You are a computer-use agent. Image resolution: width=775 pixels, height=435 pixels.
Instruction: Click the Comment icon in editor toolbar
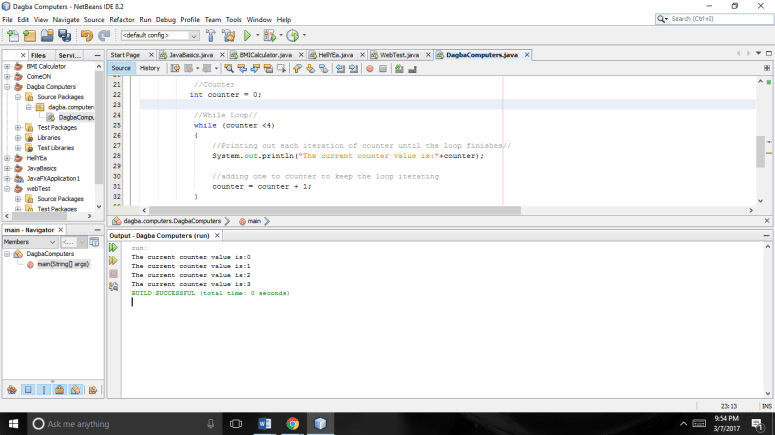399,69
